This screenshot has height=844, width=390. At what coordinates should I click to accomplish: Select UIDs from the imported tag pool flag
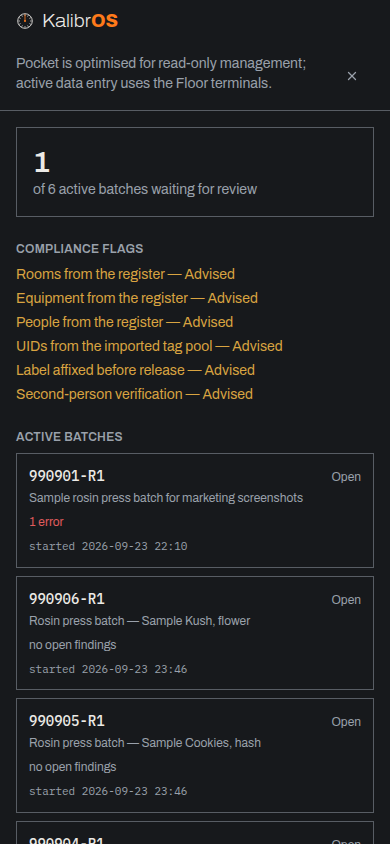tap(149, 346)
